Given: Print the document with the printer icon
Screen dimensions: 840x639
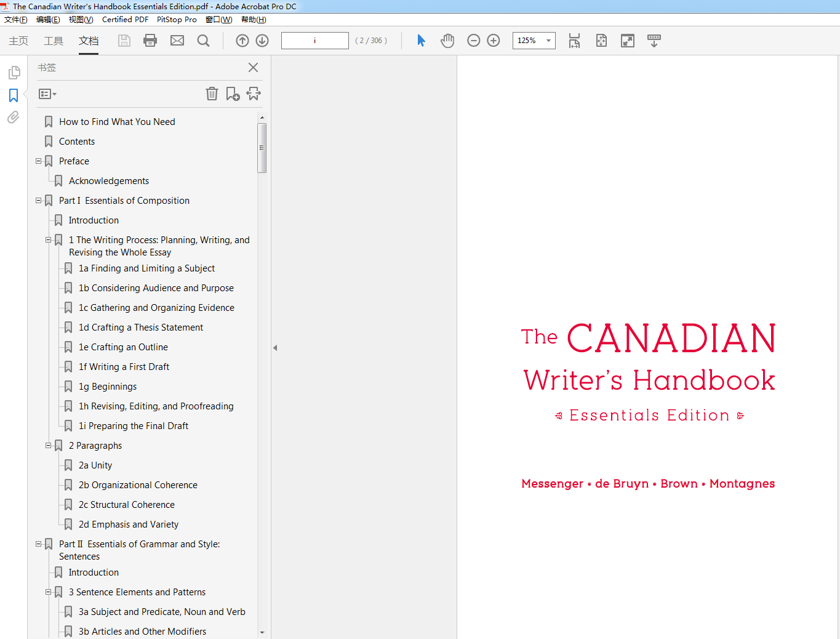Looking at the screenshot, I should click(150, 41).
